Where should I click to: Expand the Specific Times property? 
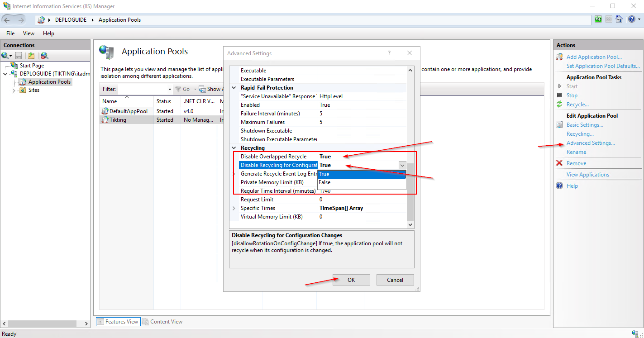[234, 208]
